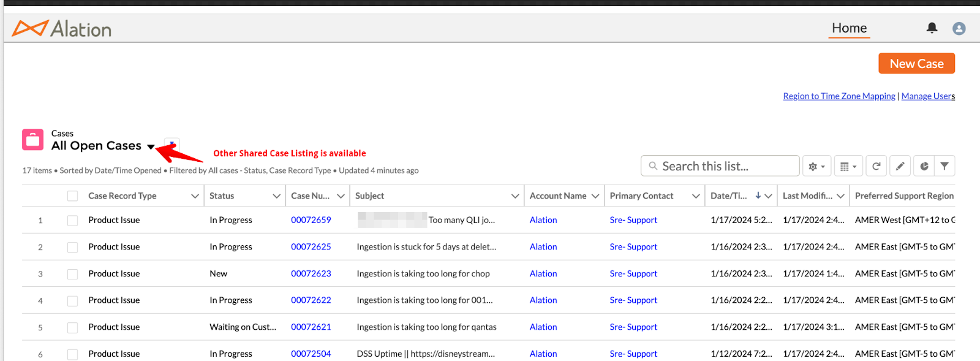
Task: Open case number 00072621
Action: tap(311, 327)
